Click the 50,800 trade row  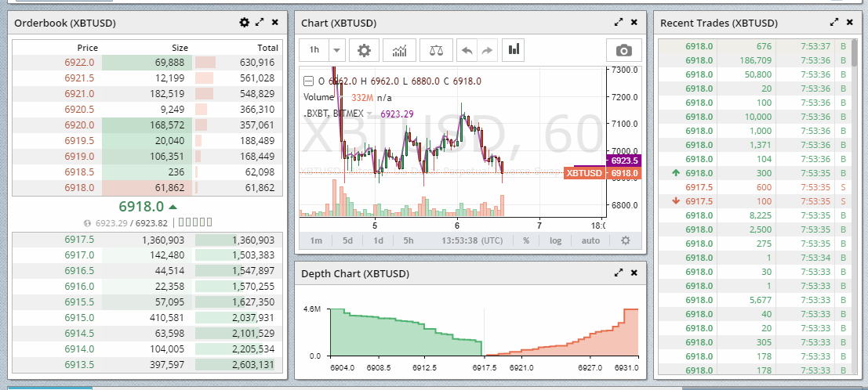tap(755, 74)
